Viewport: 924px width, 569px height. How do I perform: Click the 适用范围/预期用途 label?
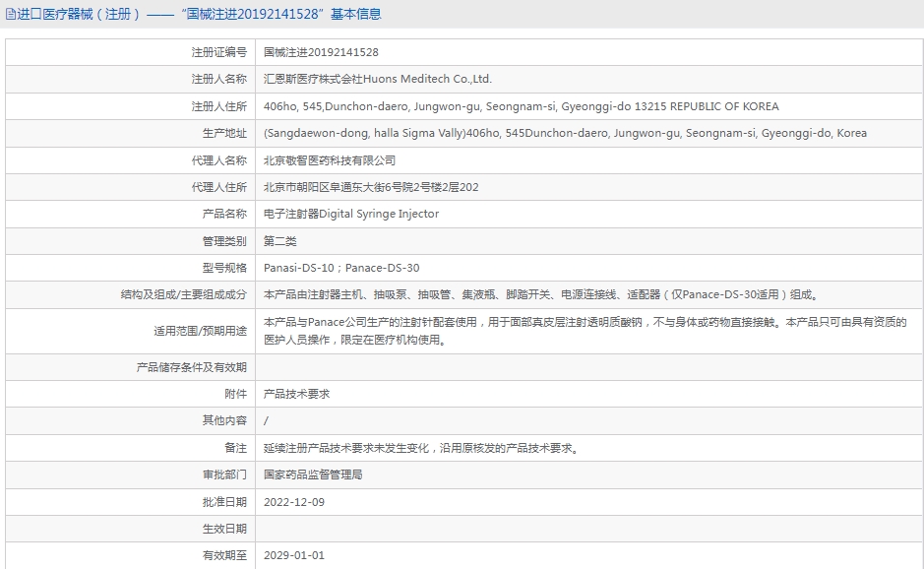point(201,331)
